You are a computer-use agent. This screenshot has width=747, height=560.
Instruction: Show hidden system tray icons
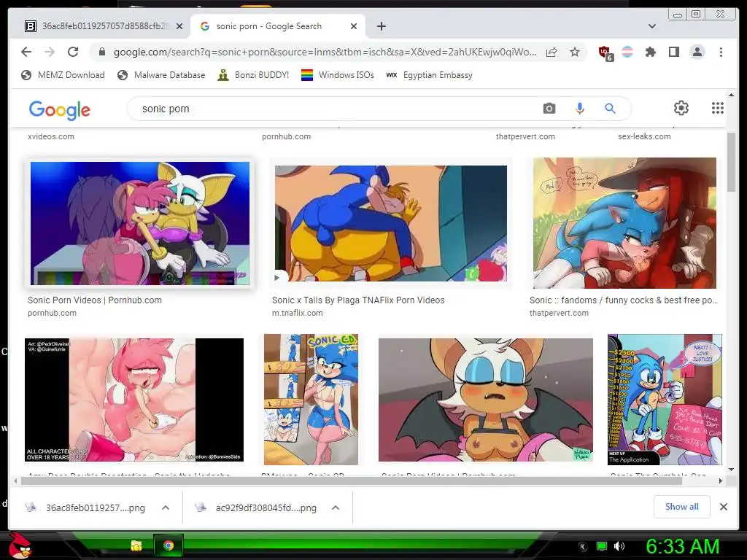[x=582, y=546]
